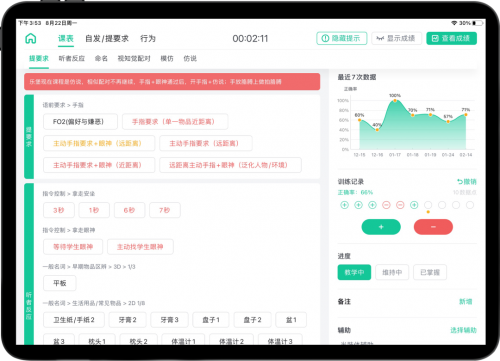Select FO2(偏好与嫌恶) item
Viewport: 500px width, 361px height.
pyautogui.click(x=80, y=122)
